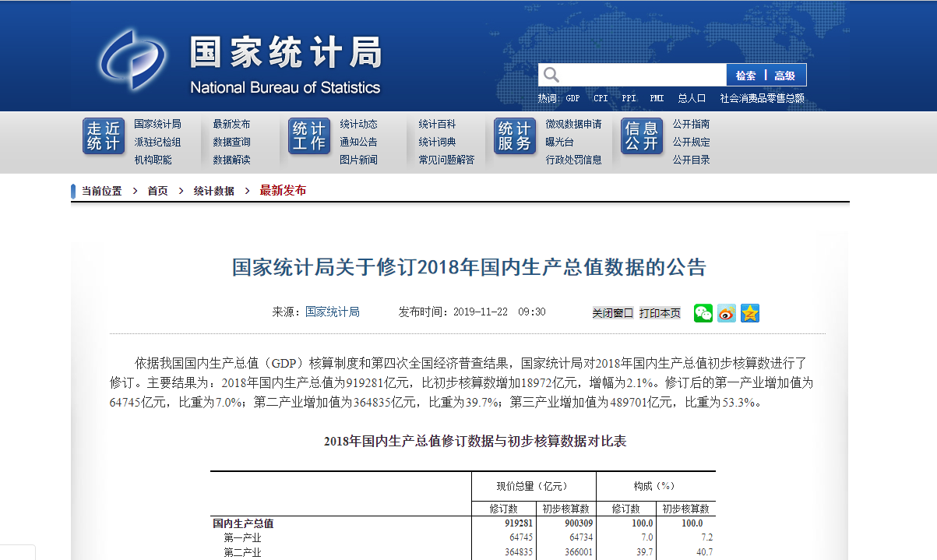The width and height of the screenshot is (937, 560).
Task: Click the 第二产业 row label
Action: pos(242,553)
